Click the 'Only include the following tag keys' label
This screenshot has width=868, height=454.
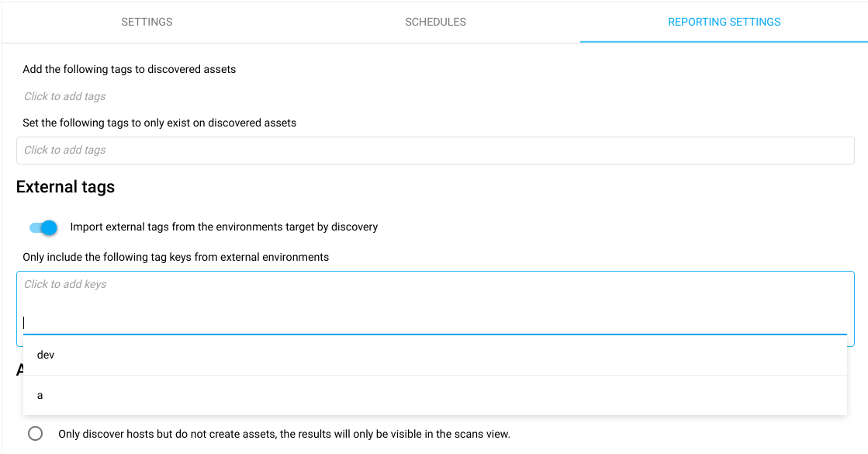click(175, 257)
